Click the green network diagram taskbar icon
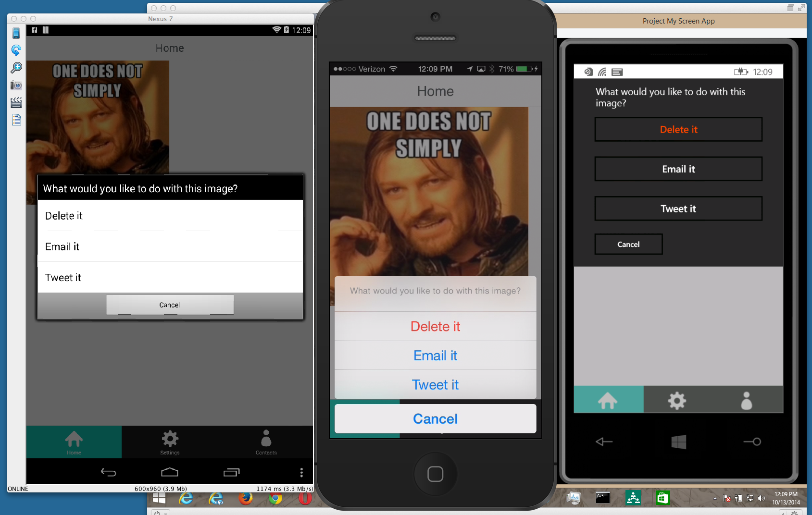Image resolution: width=812 pixels, height=515 pixels. click(x=633, y=498)
